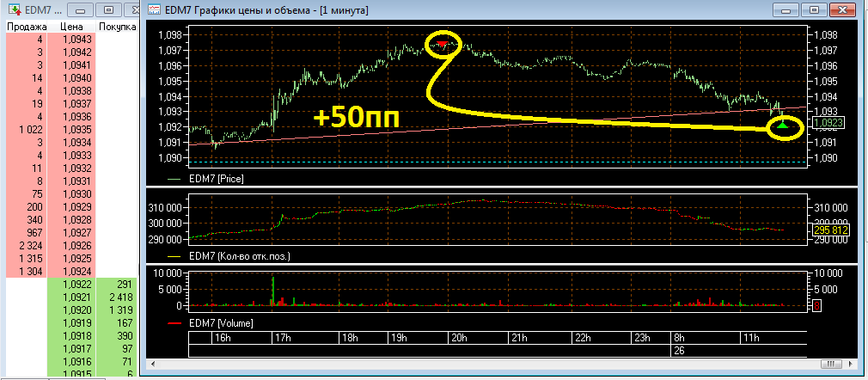Click the 22h label on the time axis
This screenshot has width=868, height=380.
583,338
